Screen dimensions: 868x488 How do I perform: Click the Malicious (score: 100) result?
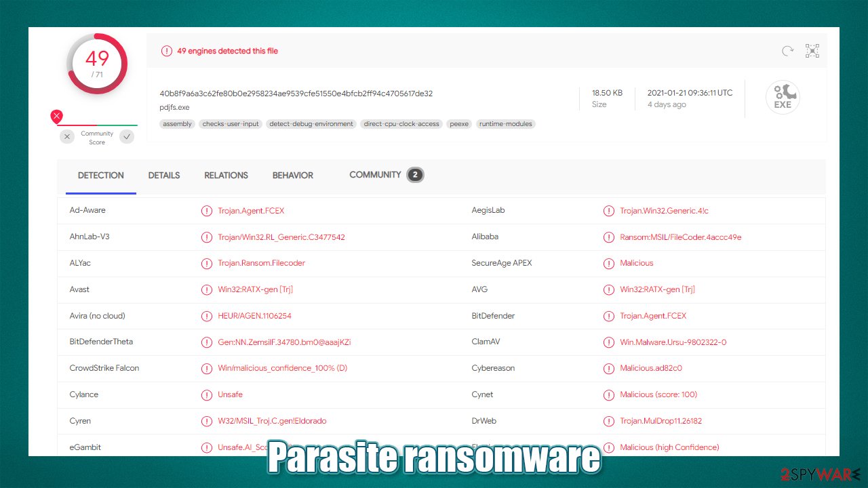tap(658, 394)
